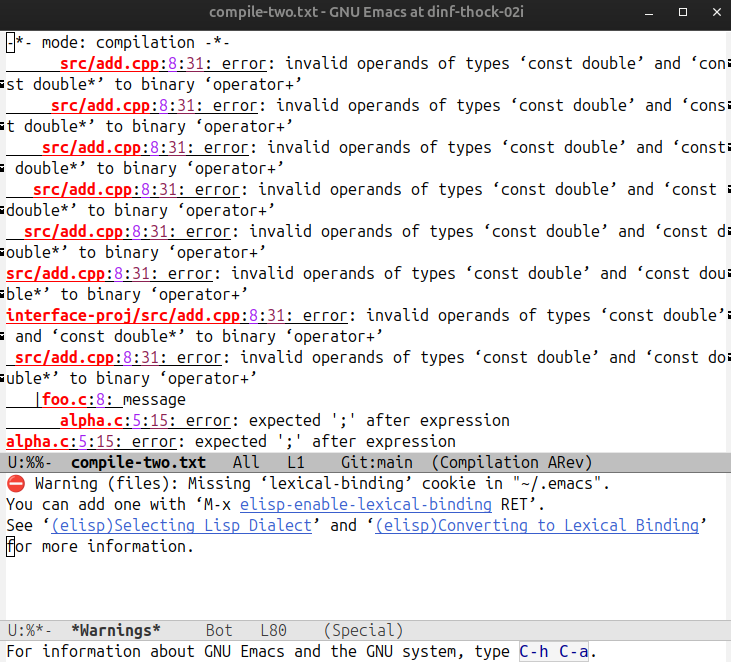Viewport: 731px width, 662px height.
Task: Click the 'All' buffer position indicator
Action: point(245,462)
